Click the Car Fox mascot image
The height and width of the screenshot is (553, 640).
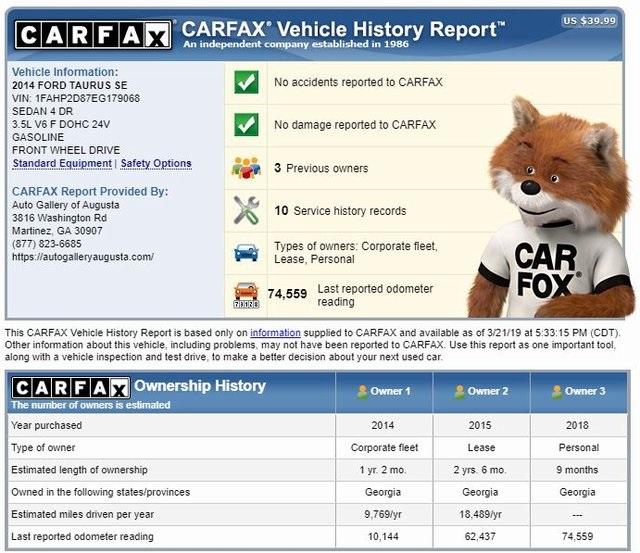(x=551, y=208)
